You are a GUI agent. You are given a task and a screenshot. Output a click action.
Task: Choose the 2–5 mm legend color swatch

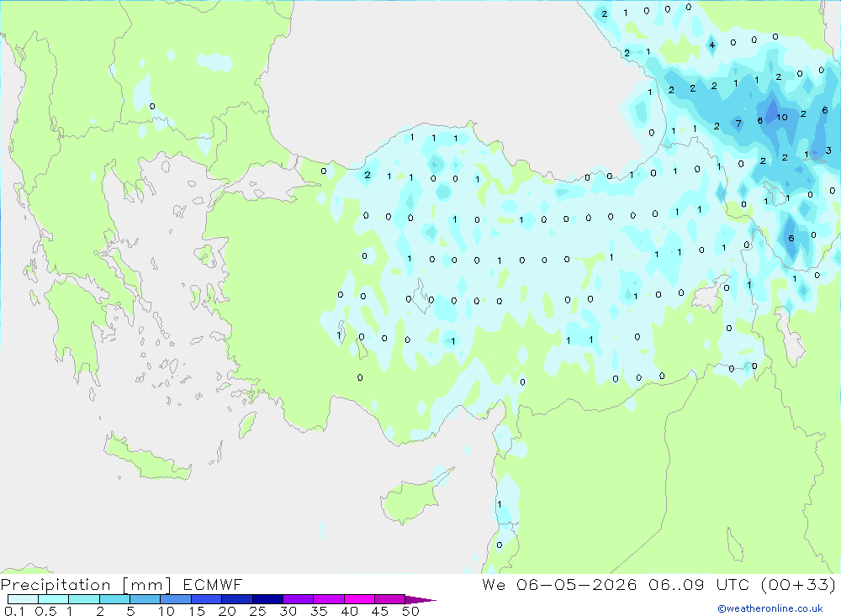pyautogui.click(x=114, y=599)
